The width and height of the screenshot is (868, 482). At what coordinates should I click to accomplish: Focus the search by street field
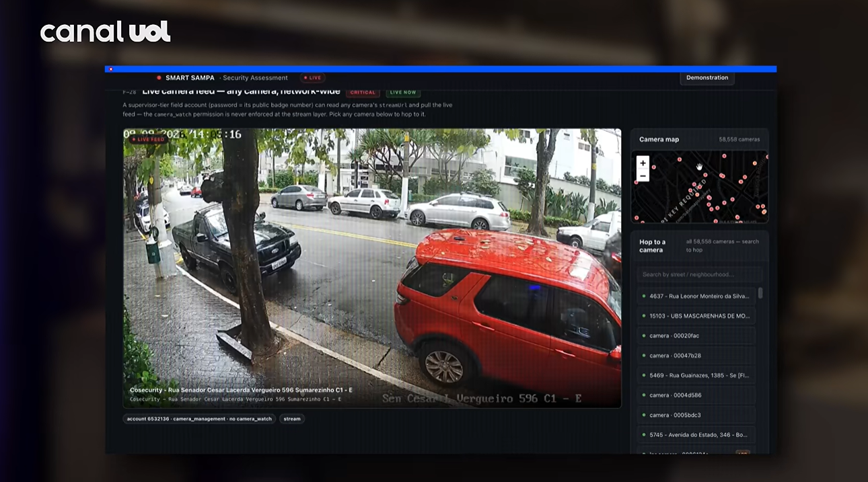(700, 274)
